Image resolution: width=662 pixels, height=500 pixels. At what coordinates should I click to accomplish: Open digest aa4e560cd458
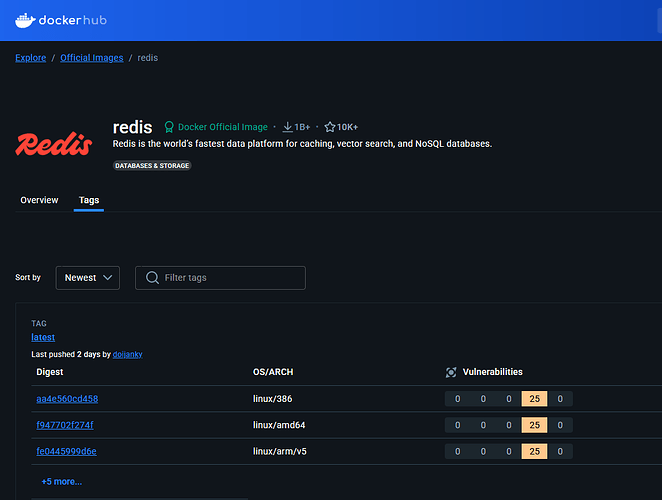(x=67, y=399)
